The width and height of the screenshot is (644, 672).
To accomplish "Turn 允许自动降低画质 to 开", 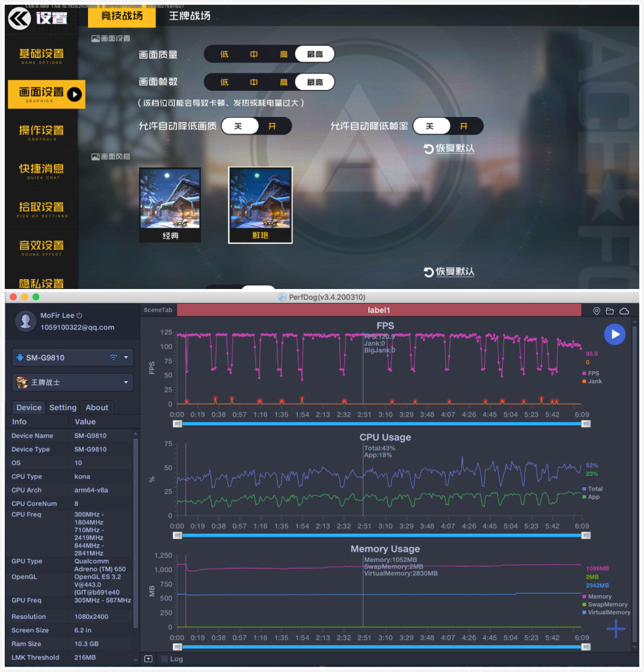I will coord(272,126).
